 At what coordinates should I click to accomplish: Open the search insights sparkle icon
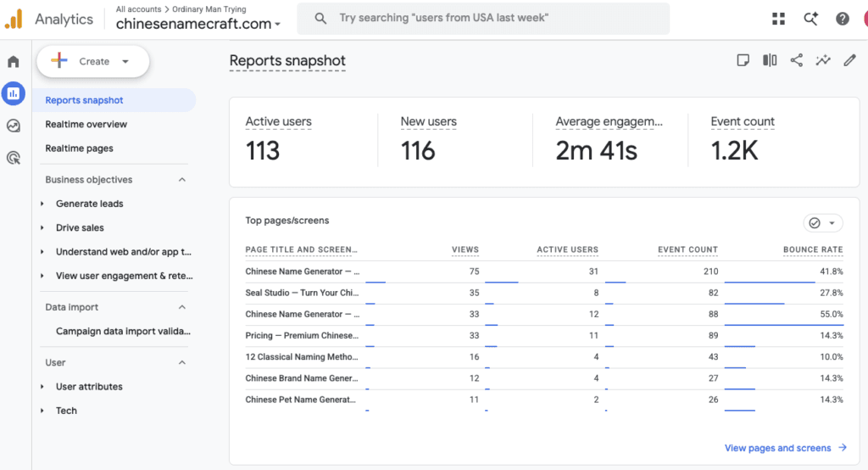click(810, 19)
